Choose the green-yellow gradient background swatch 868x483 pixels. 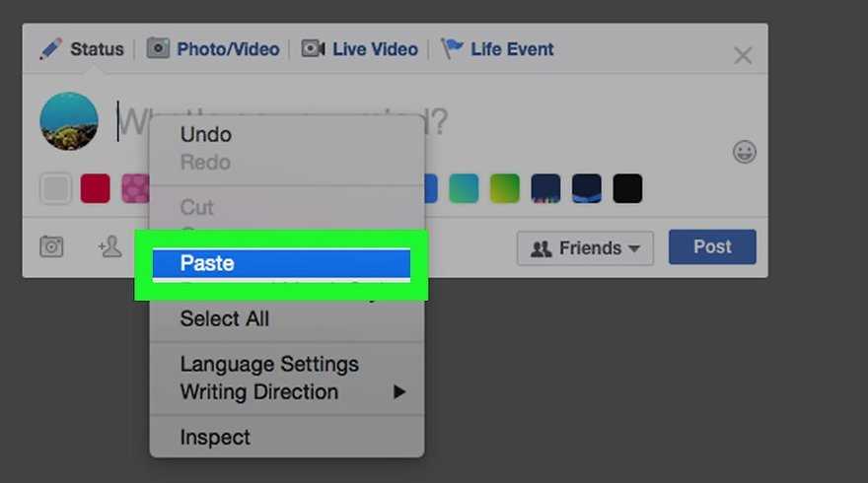pos(504,188)
